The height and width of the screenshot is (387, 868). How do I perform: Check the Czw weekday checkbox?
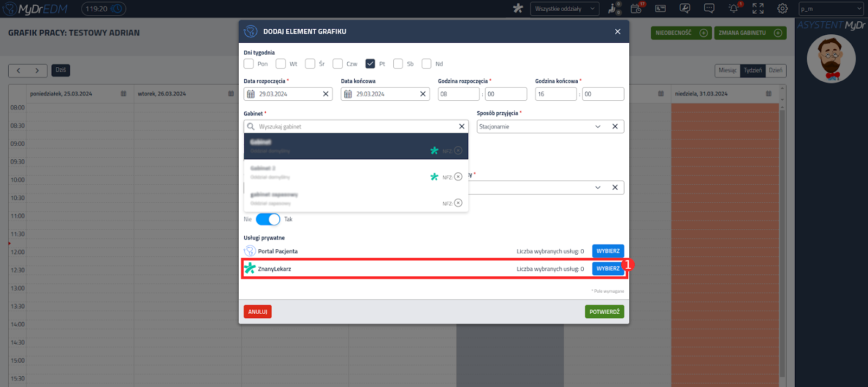point(337,63)
